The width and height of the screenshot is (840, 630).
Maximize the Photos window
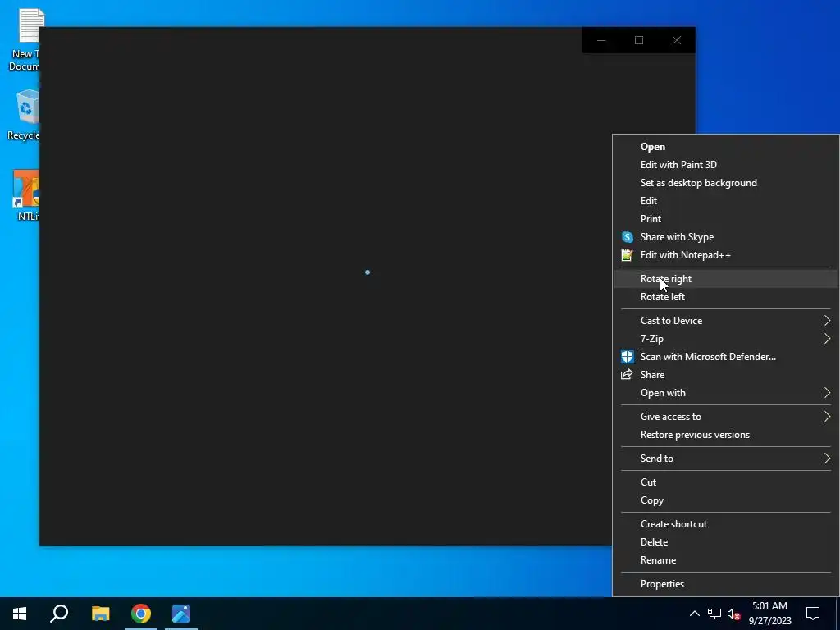pos(638,40)
